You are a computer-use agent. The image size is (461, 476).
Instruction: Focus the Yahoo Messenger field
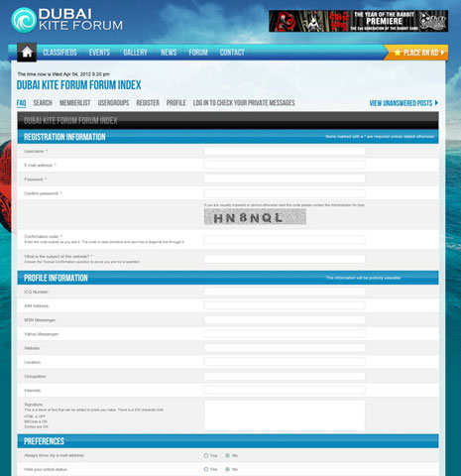[285, 334]
